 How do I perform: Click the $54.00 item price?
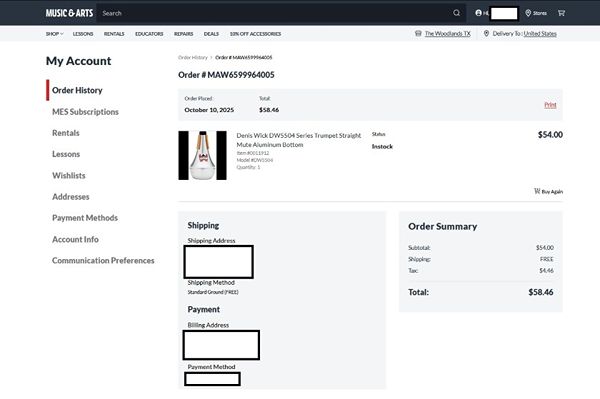[x=550, y=135]
